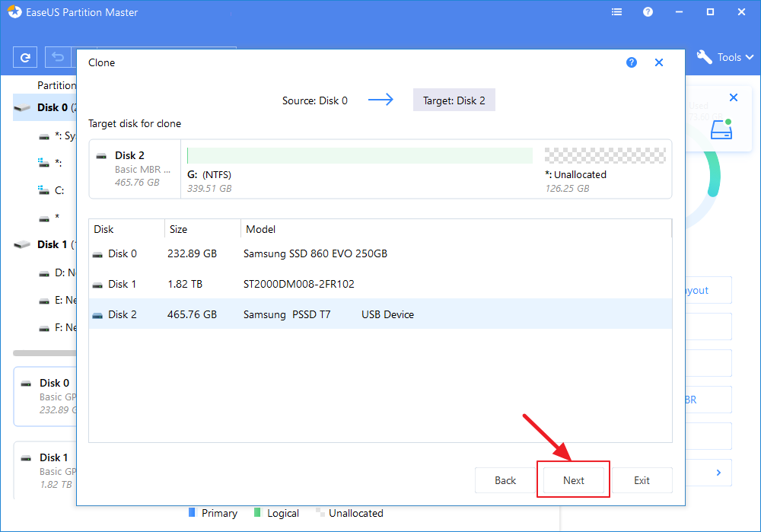Click the Next button
The width and height of the screenshot is (761, 532).
click(573, 479)
